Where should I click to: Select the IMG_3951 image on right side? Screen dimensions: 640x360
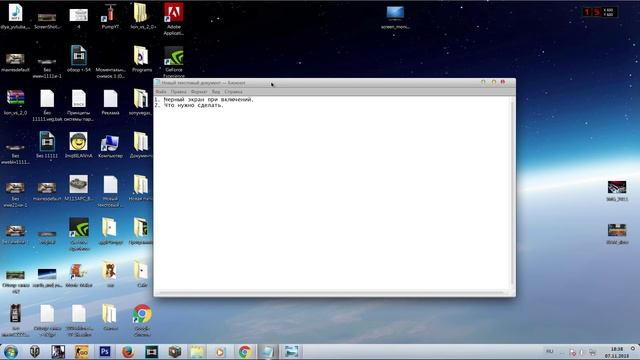coord(617,191)
